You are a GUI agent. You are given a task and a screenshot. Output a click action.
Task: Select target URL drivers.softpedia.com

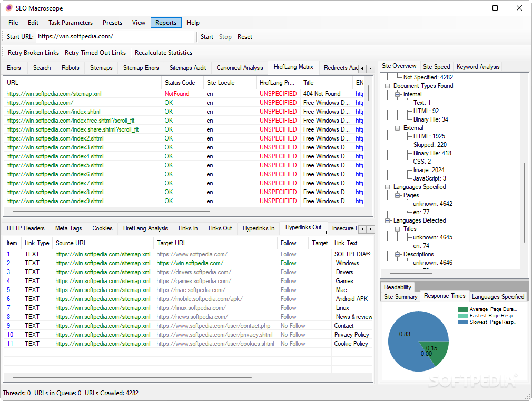click(194, 272)
